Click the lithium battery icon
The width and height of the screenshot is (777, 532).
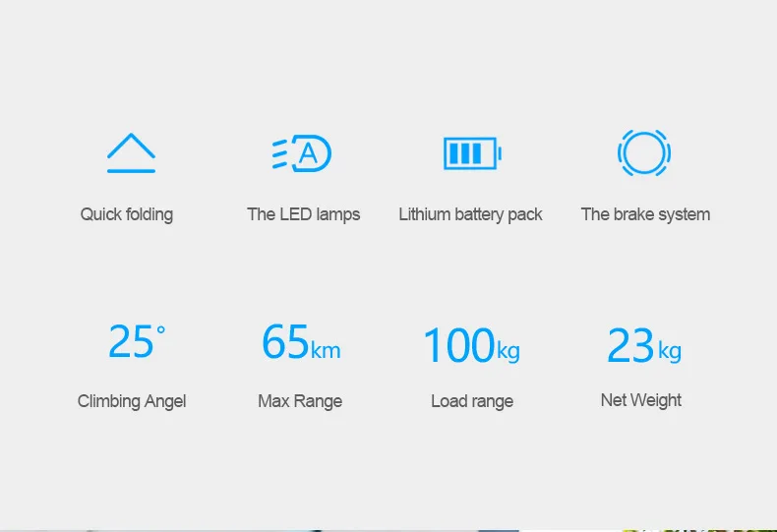point(472,153)
